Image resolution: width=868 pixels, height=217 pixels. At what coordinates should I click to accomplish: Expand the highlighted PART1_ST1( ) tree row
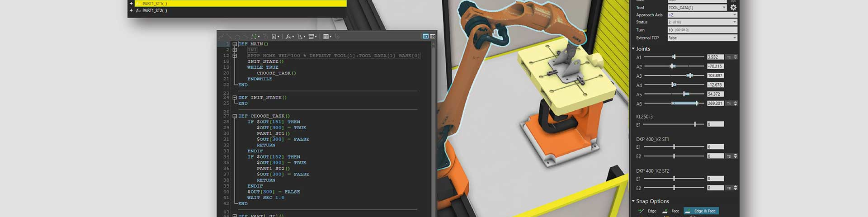click(x=131, y=4)
